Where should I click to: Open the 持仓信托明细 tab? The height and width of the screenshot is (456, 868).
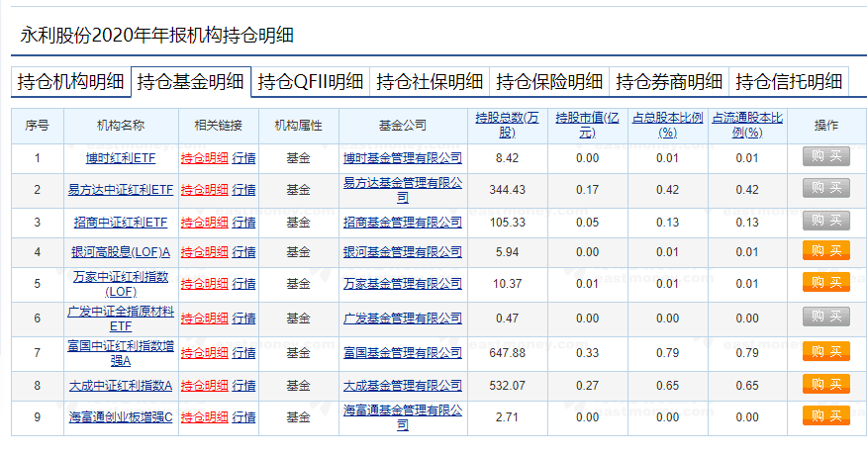(x=789, y=82)
